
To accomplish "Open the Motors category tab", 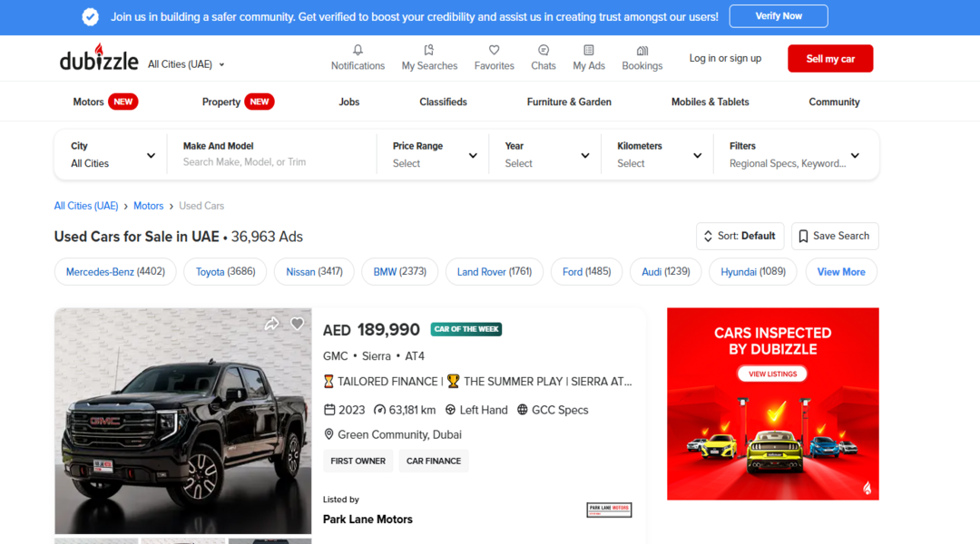I will (105, 102).
